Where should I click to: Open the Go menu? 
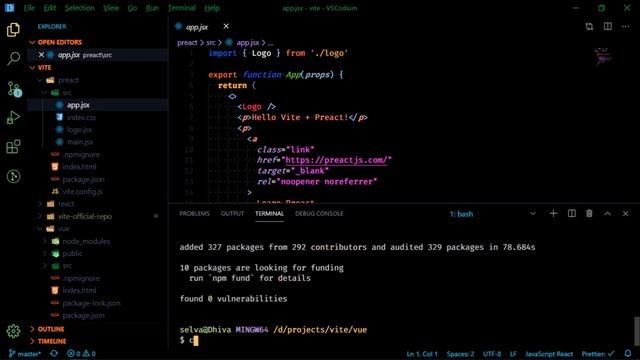132,8
